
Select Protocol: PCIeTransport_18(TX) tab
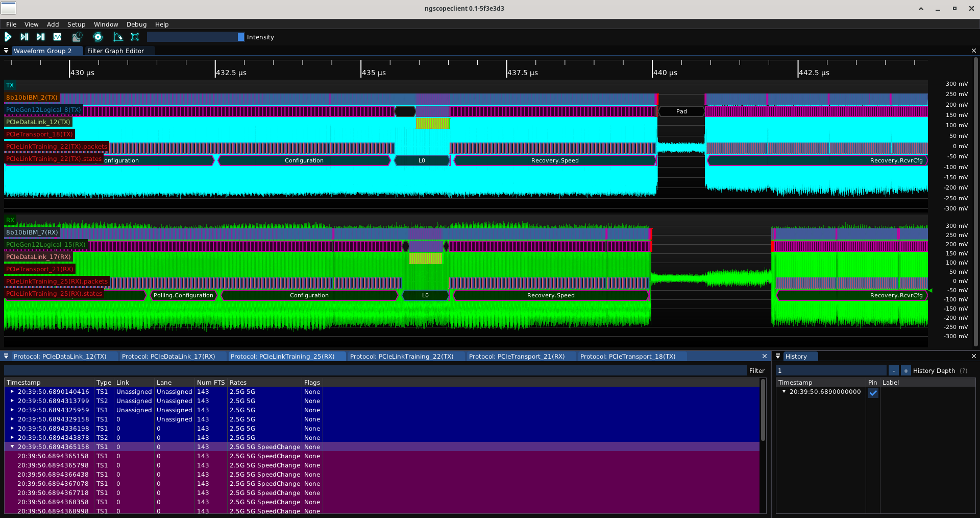pyautogui.click(x=627, y=356)
